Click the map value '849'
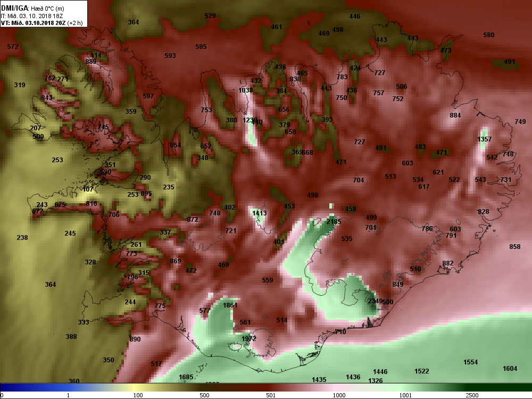Viewport: 532px width, 399px height. click(x=397, y=285)
